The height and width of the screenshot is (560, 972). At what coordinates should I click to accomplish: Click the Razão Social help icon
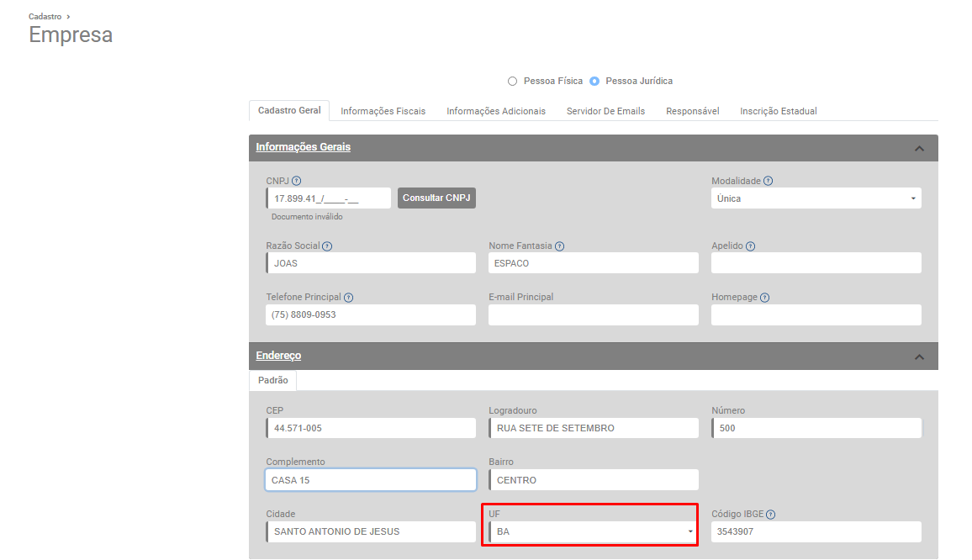pyautogui.click(x=327, y=246)
